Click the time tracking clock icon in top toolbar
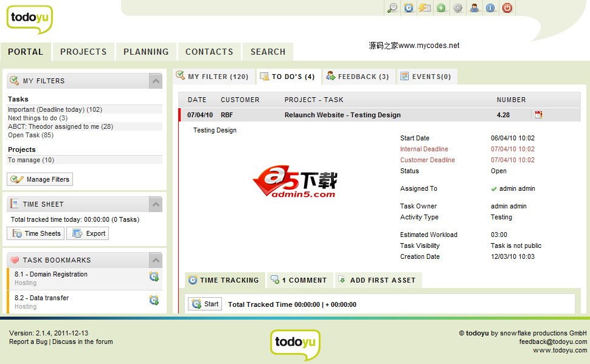The height and width of the screenshot is (364, 590). [x=409, y=8]
